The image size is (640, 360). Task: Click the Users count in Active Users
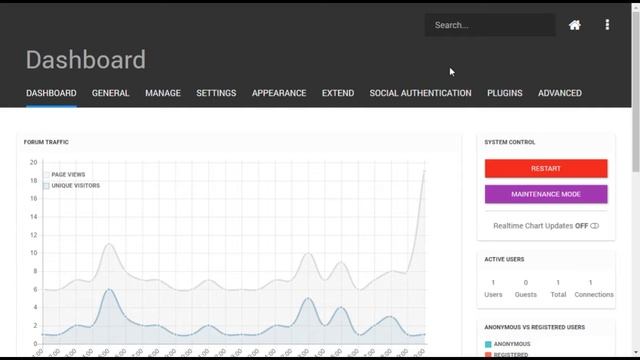tap(493, 282)
